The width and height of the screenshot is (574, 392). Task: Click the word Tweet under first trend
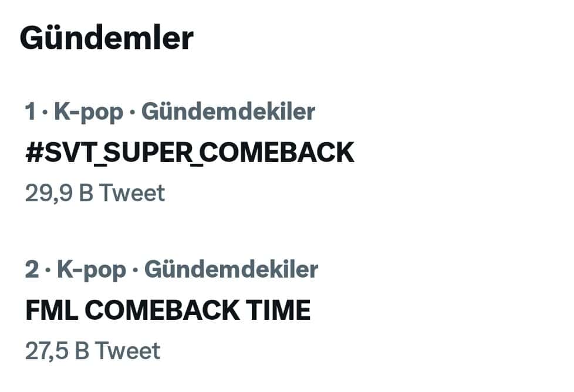[131, 193]
